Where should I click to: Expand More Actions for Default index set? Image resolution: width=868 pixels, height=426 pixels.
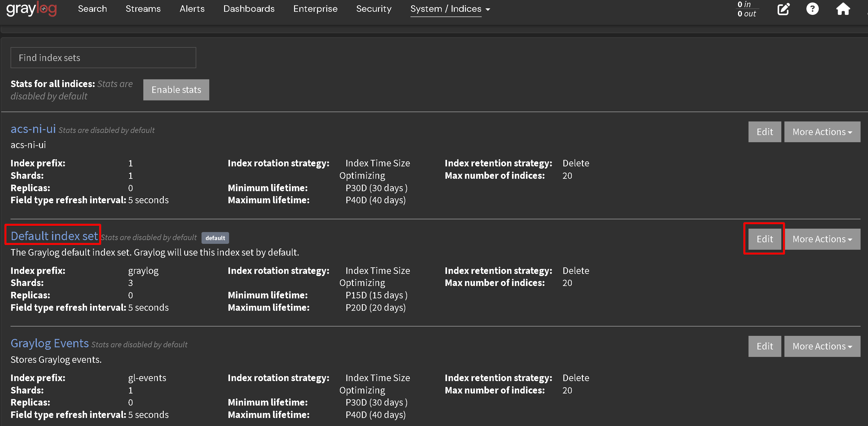tap(822, 239)
